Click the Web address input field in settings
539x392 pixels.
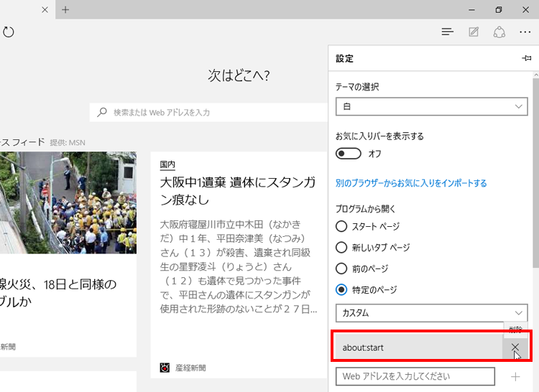(415, 376)
